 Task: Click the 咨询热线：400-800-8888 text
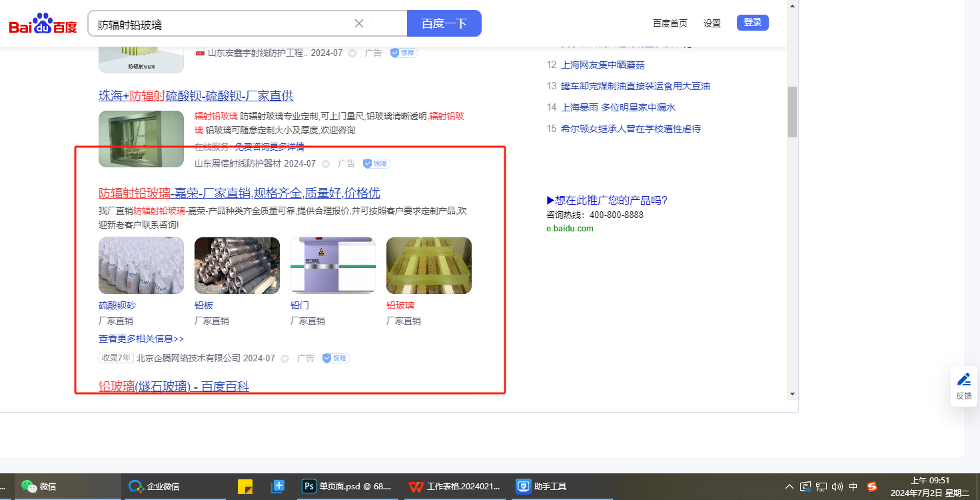pyautogui.click(x=595, y=215)
